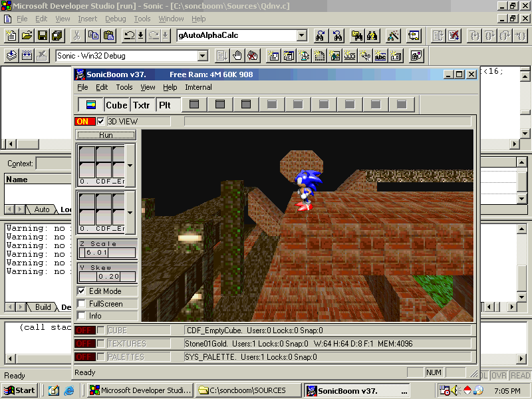Viewport: 532px width, 399px height.
Task: Open the Insert menu in Developer Studio
Action: (88, 19)
